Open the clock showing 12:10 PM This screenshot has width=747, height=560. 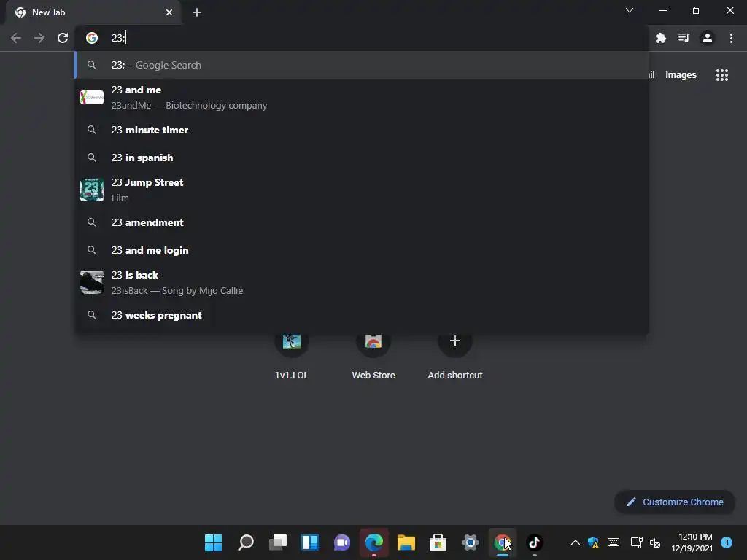pyautogui.click(x=692, y=542)
